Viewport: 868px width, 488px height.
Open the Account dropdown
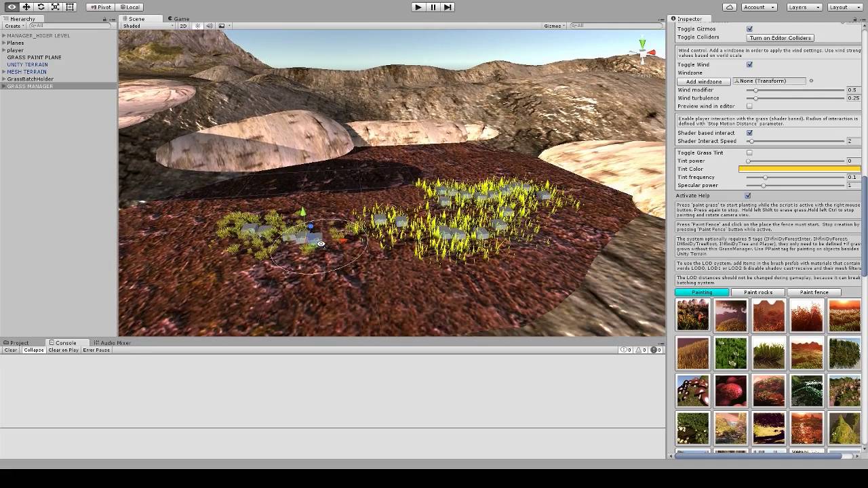coord(759,7)
